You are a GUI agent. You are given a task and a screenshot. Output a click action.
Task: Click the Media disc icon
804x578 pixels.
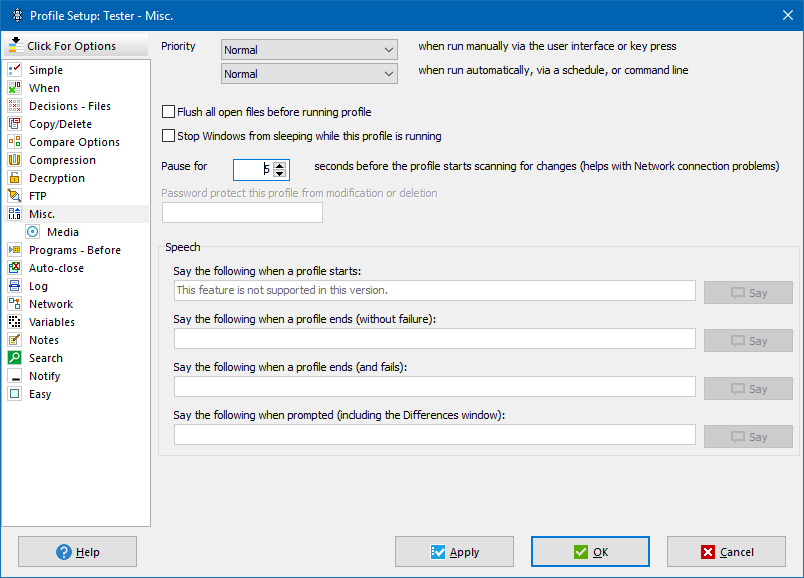32,232
